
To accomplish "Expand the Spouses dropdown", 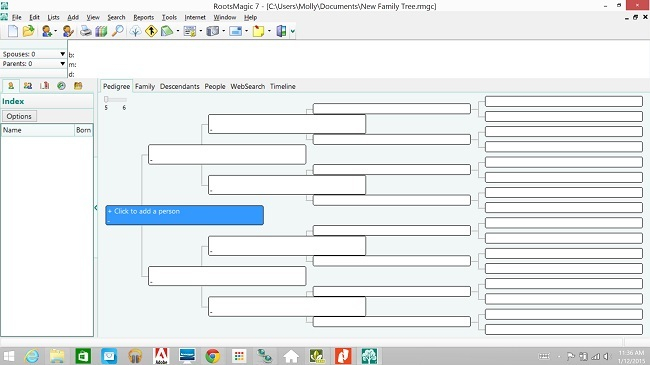I will [x=63, y=54].
